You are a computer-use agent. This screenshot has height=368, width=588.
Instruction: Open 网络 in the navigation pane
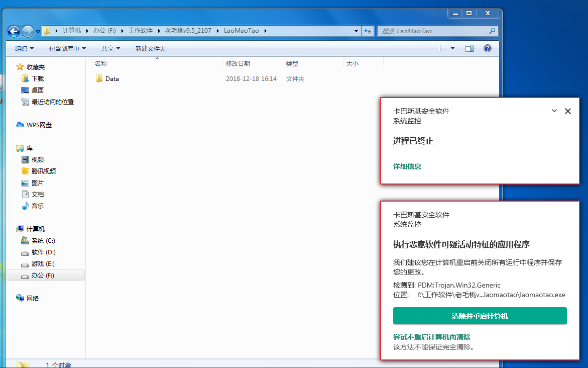coord(32,299)
